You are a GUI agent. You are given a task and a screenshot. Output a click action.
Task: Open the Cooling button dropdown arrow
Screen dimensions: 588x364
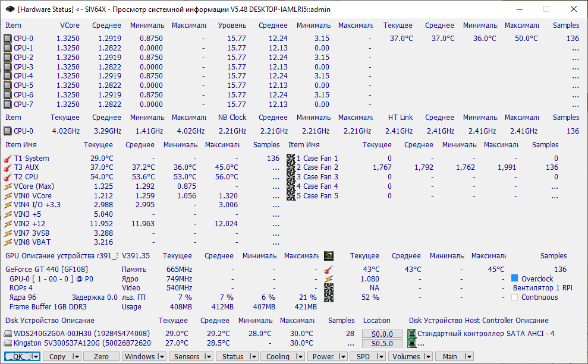pyautogui.click(x=300, y=356)
